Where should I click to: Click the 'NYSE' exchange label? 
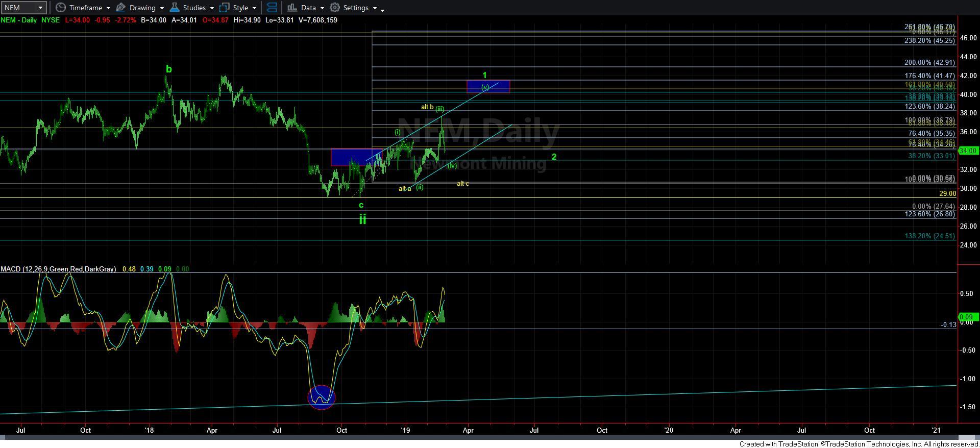tap(50, 20)
